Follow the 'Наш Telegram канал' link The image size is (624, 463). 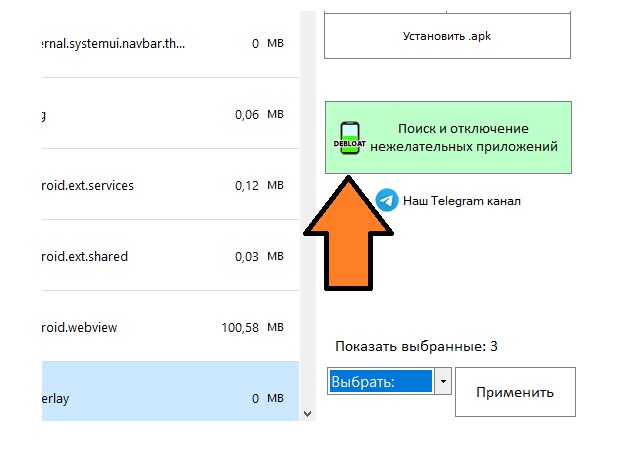(x=462, y=201)
